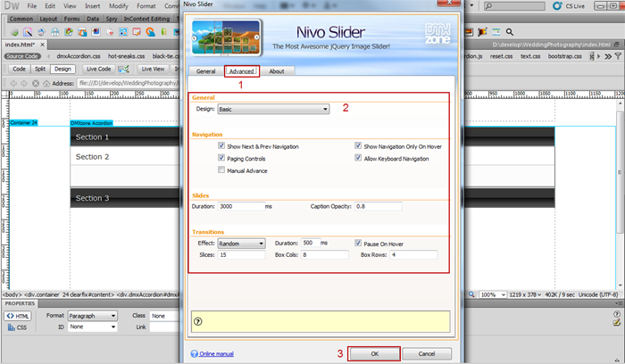The width and height of the screenshot is (625, 364).
Task: Click the Properties panel help icon
Action: (617, 314)
